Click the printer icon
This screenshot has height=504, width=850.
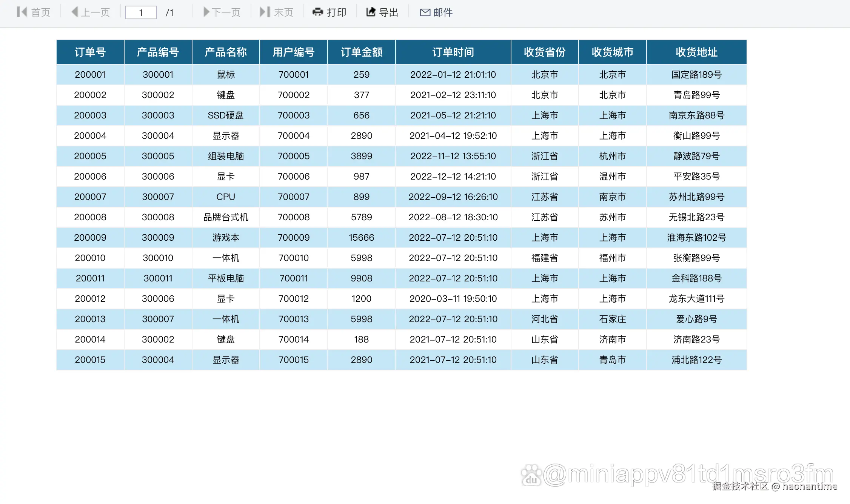[318, 12]
